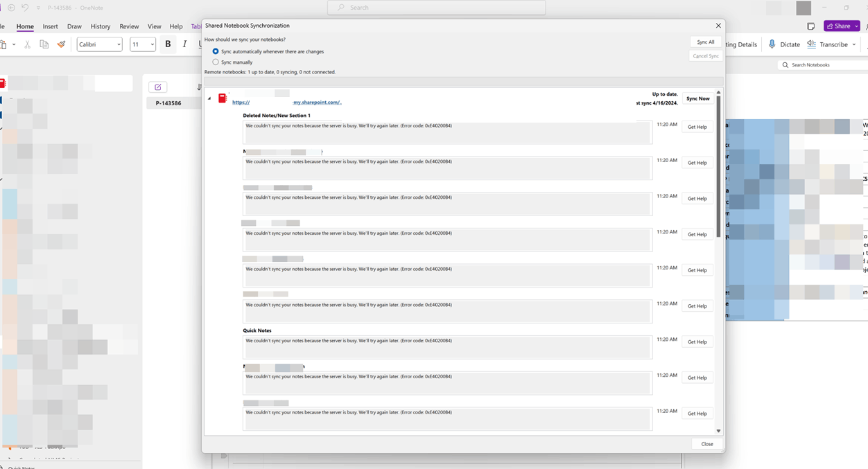Close the Shared Notebook Synchronization dialog with X
868x469 pixels.
click(718, 26)
